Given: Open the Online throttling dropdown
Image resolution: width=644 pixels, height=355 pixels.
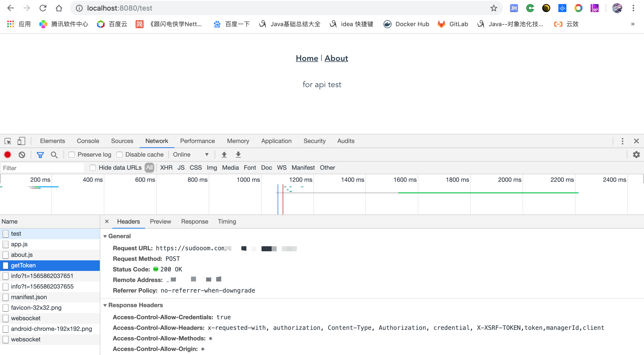Looking at the screenshot, I should (191, 155).
